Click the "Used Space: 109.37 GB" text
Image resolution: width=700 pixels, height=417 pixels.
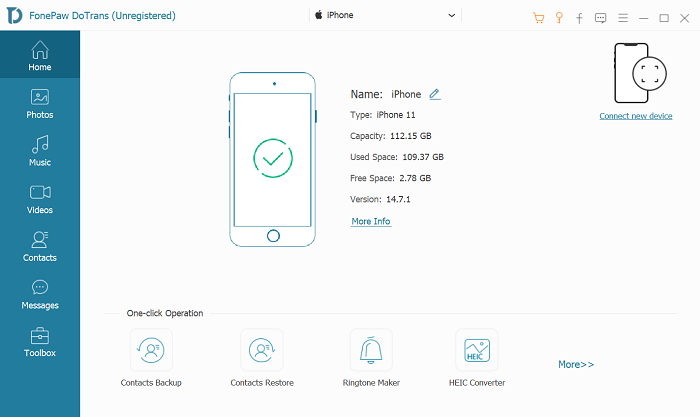[397, 157]
